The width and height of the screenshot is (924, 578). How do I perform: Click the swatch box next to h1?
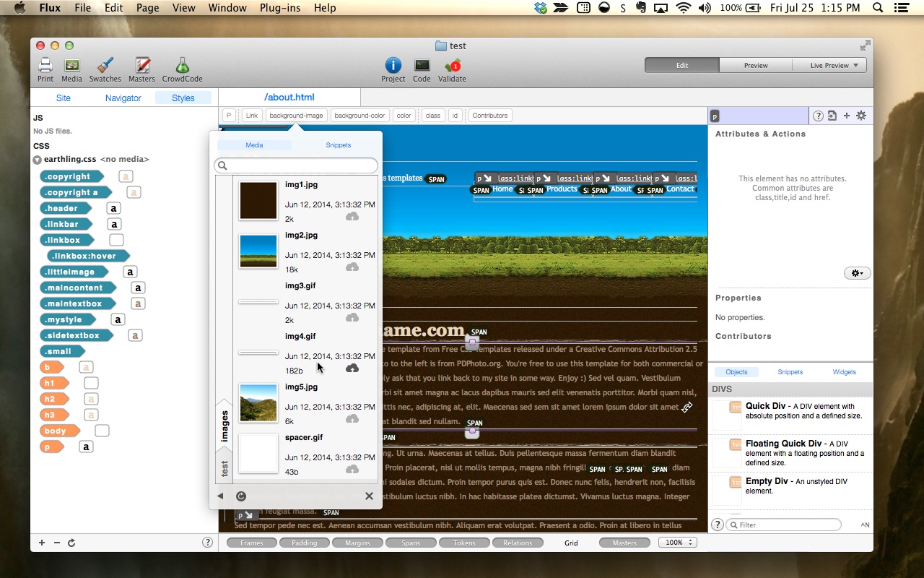(x=91, y=383)
